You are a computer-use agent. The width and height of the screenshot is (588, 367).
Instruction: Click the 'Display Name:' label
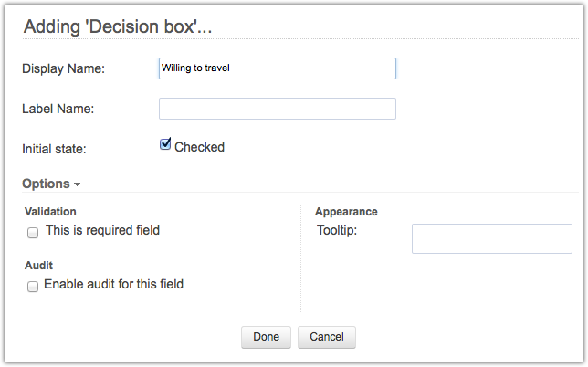pyautogui.click(x=63, y=69)
